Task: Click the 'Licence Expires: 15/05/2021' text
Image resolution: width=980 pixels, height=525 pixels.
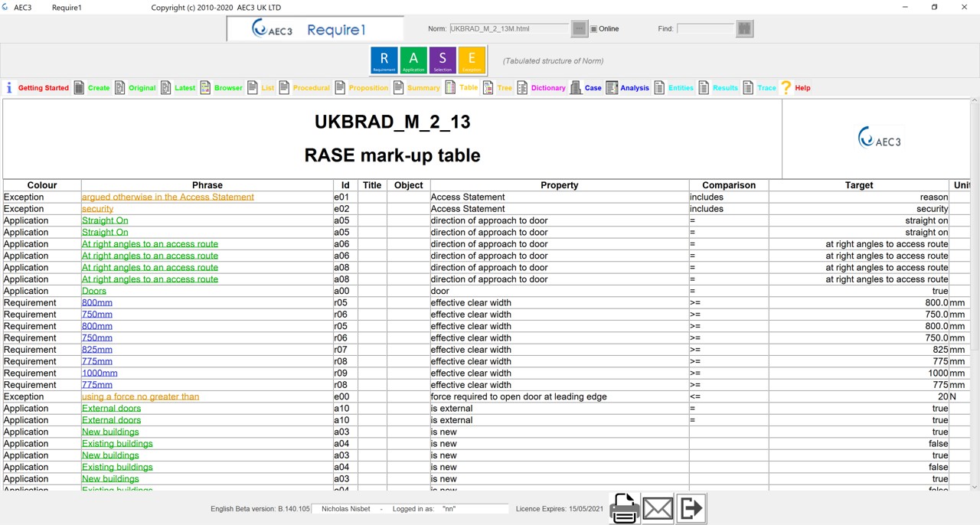Action: tap(560, 509)
